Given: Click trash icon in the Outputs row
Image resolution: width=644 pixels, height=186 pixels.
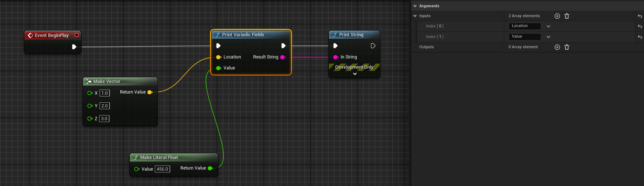Looking at the screenshot, I should coord(567,47).
